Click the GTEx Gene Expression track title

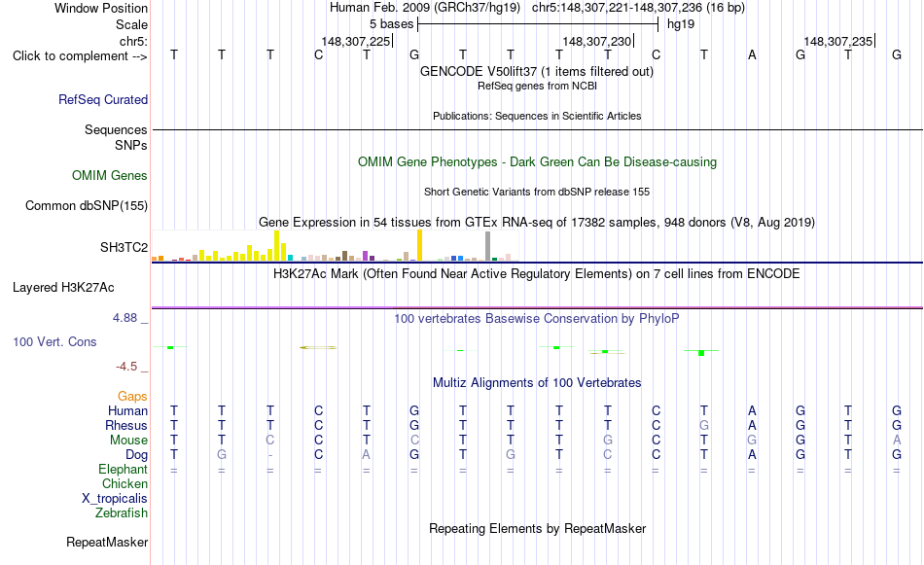[x=537, y=222]
